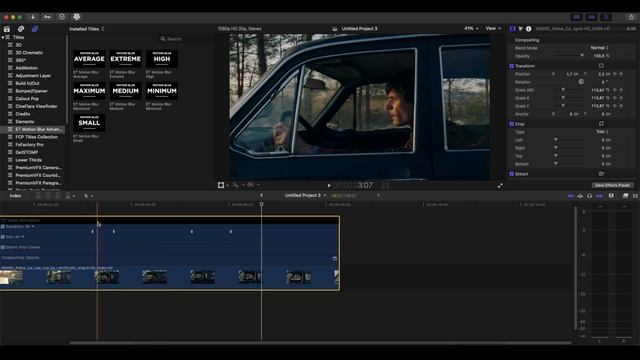Select the Adjustment Layer titles category
Screen dimensions: 640x360
[x=33, y=76]
